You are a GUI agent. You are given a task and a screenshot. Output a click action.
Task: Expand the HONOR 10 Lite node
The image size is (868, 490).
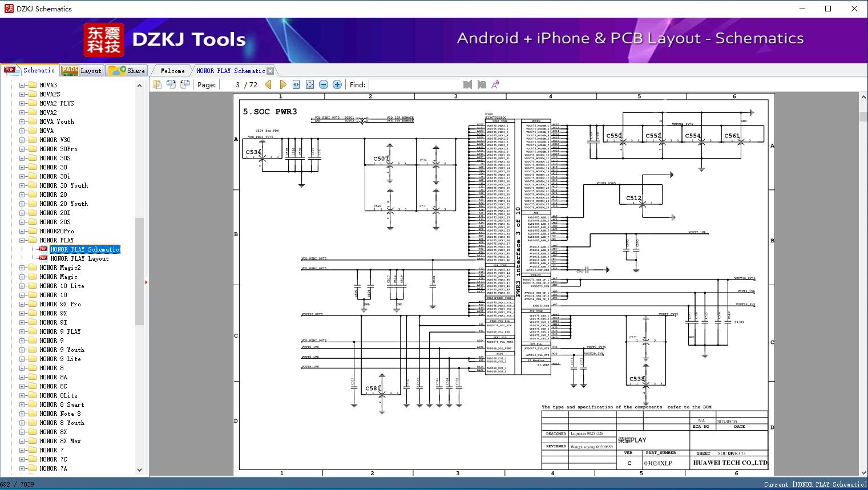[x=22, y=286]
